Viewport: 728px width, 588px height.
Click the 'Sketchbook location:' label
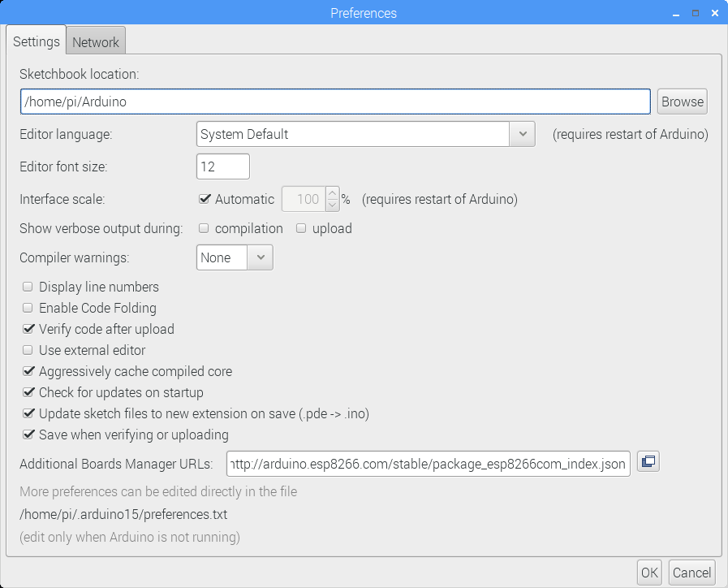click(x=80, y=75)
